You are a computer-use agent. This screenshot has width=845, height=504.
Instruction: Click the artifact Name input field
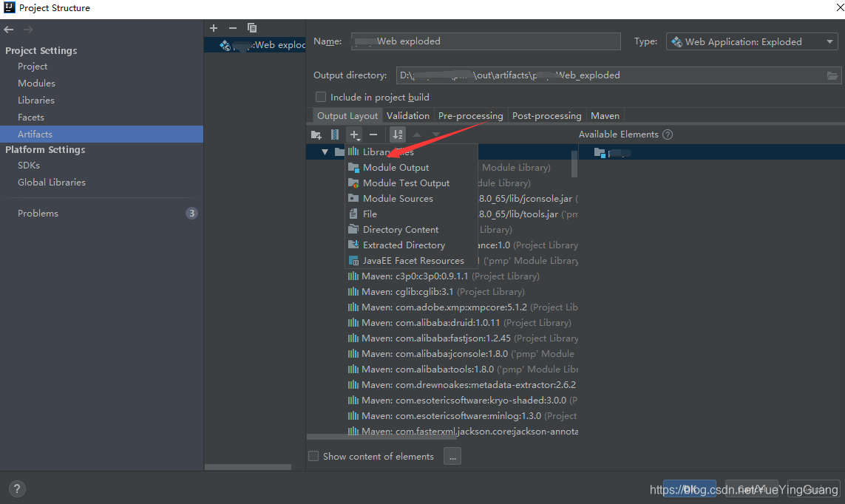486,41
